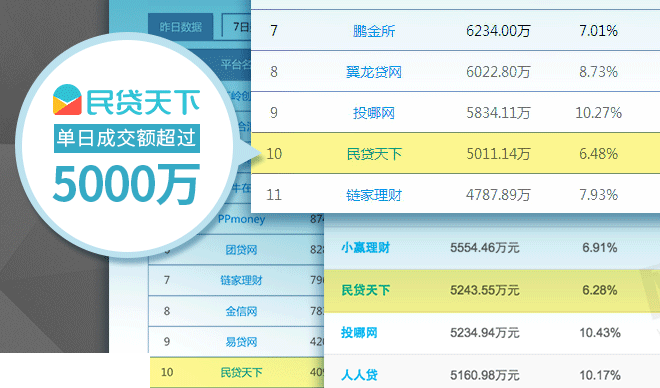Select the 7.01% rate cell
The height and width of the screenshot is (388, 660).
coord(598,31)
